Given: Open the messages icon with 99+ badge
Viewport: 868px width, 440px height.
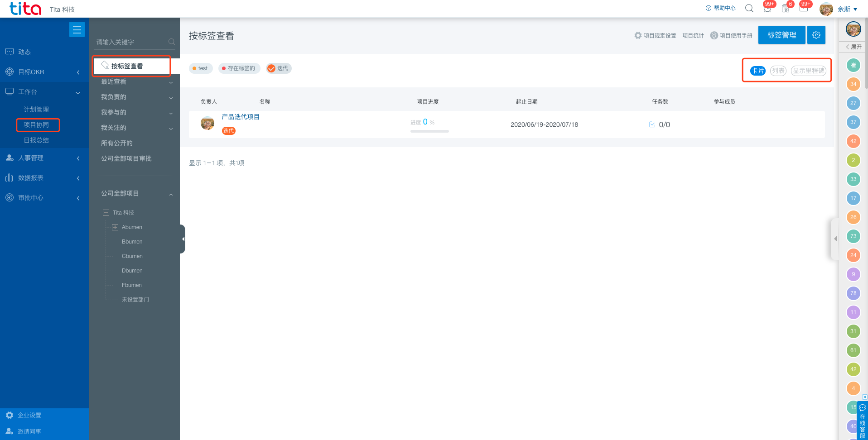Looking at the screenshot, I should click(x=804, y=8).
